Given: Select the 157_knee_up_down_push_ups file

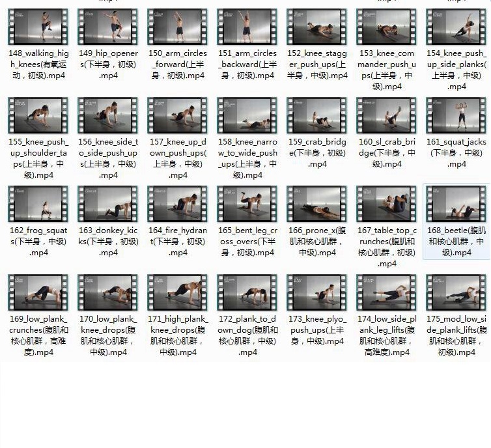Looking at the screenshot, I should tap(177, 116).
